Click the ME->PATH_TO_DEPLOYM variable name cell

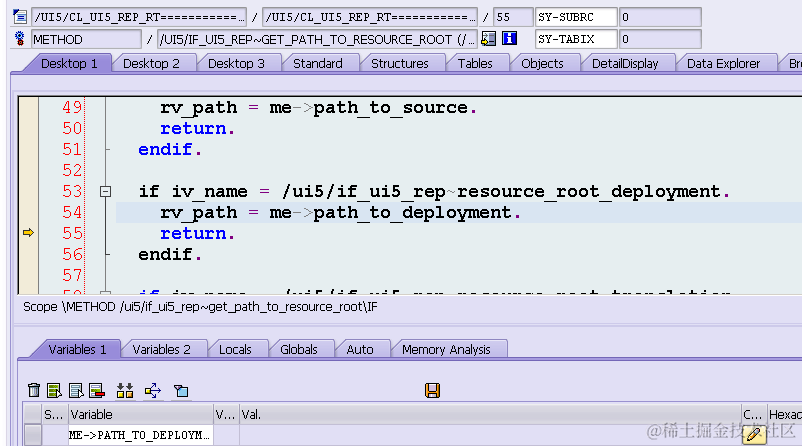[140, 435]
